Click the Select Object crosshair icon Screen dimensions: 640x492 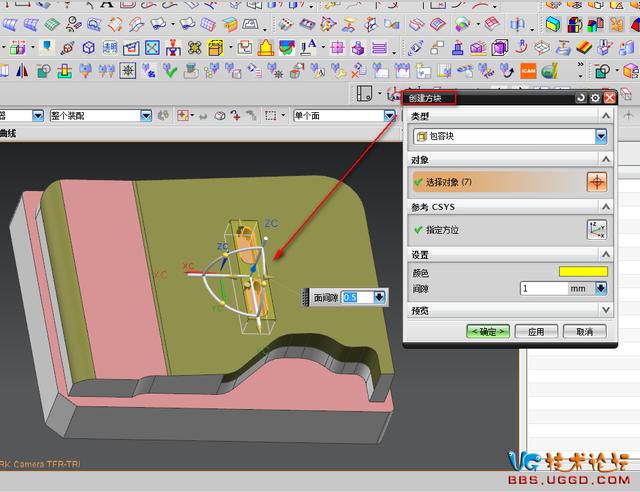[x=596, y=182]
